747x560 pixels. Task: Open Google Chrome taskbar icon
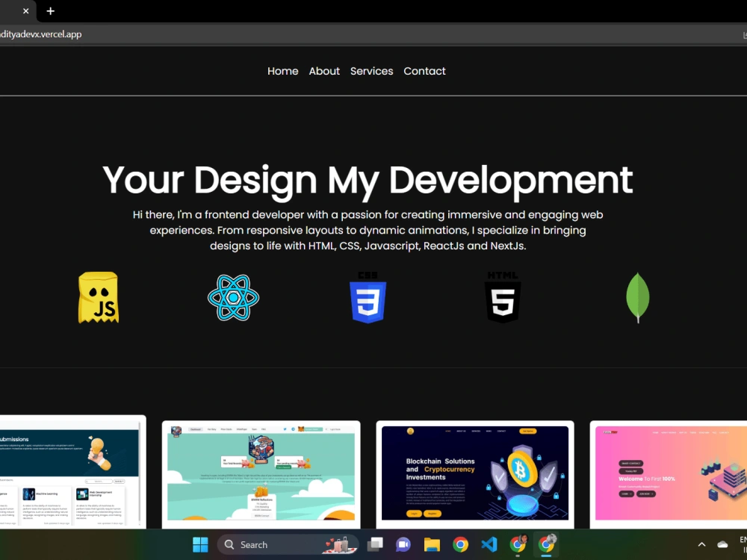click(460, 544)
